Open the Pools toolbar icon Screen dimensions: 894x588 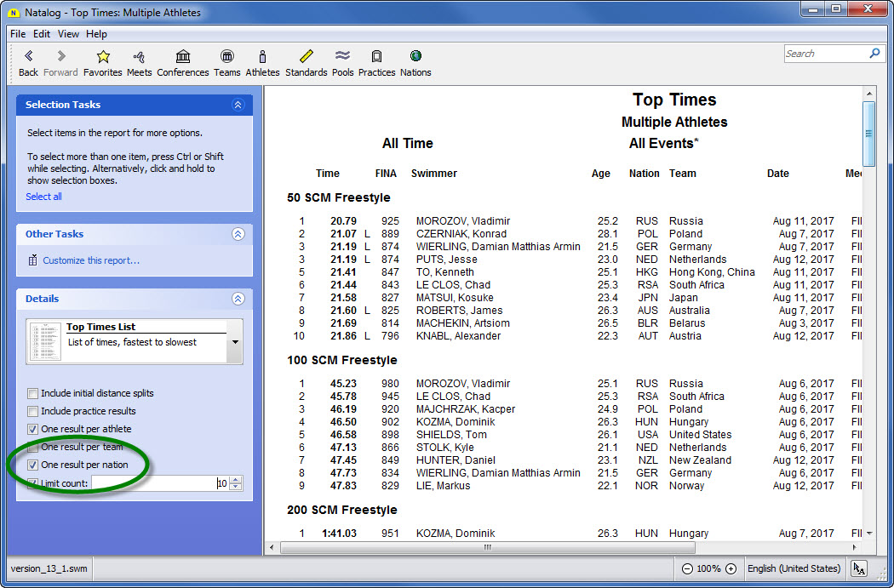[x=342, y=57]
